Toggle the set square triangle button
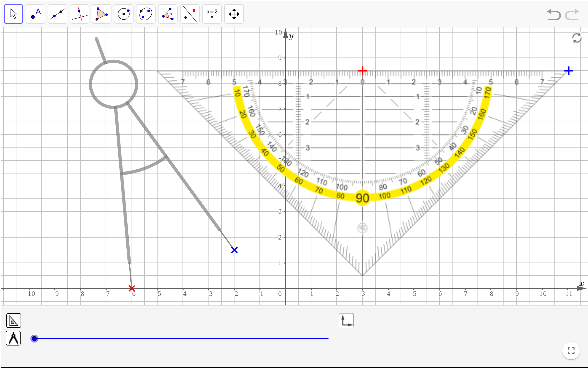 14,320
